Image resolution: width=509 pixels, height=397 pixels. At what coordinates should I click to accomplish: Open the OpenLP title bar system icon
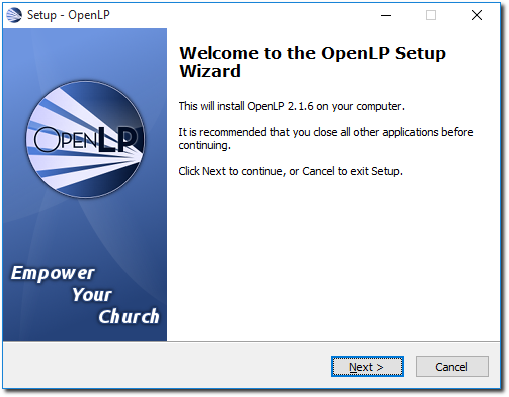(14, 15)
